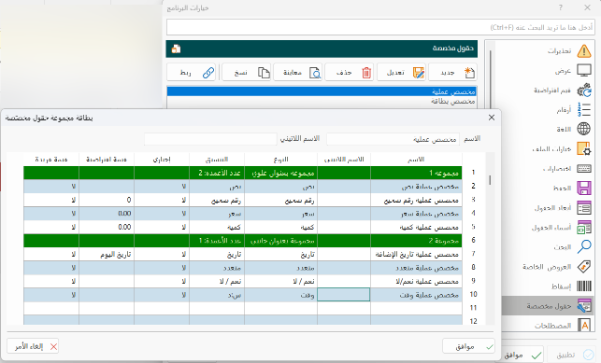Click 'مخصص عملية وقت' name cell in row 10

click(416, 295)
